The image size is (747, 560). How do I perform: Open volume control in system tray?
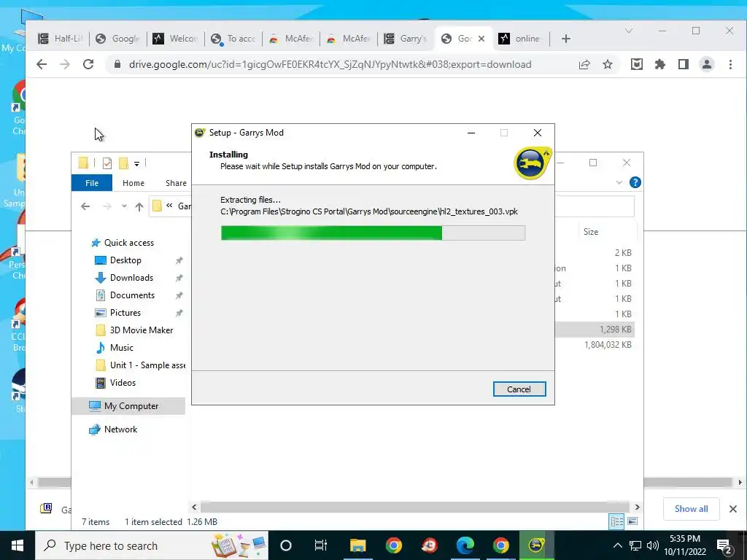[x=653, y=545]
